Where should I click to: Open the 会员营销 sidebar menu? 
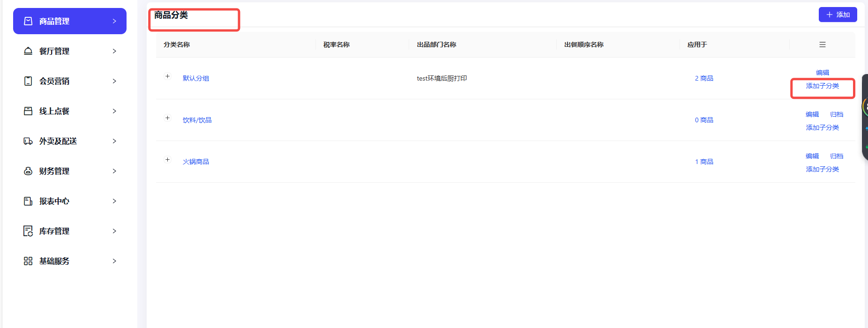(x=70, y=81)
